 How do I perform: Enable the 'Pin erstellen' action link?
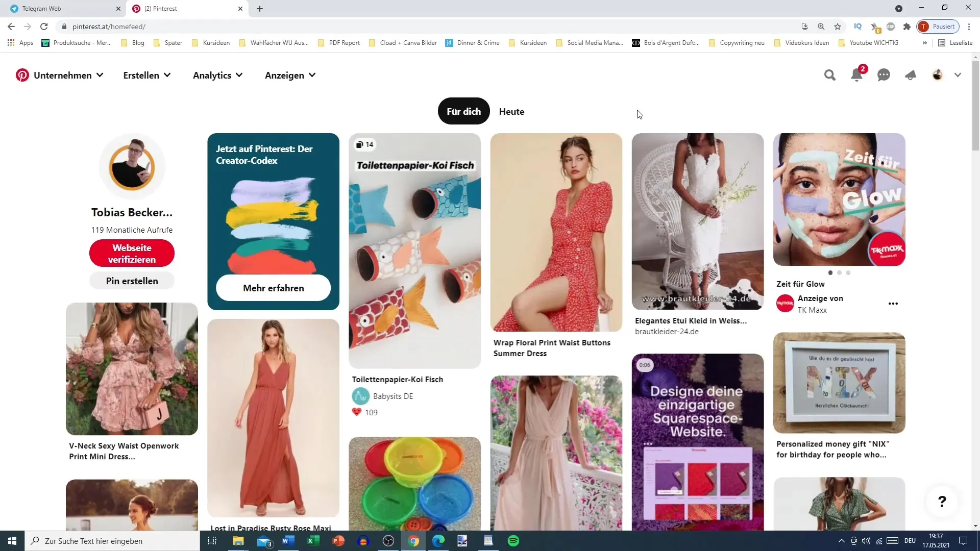tap(132, 281)
